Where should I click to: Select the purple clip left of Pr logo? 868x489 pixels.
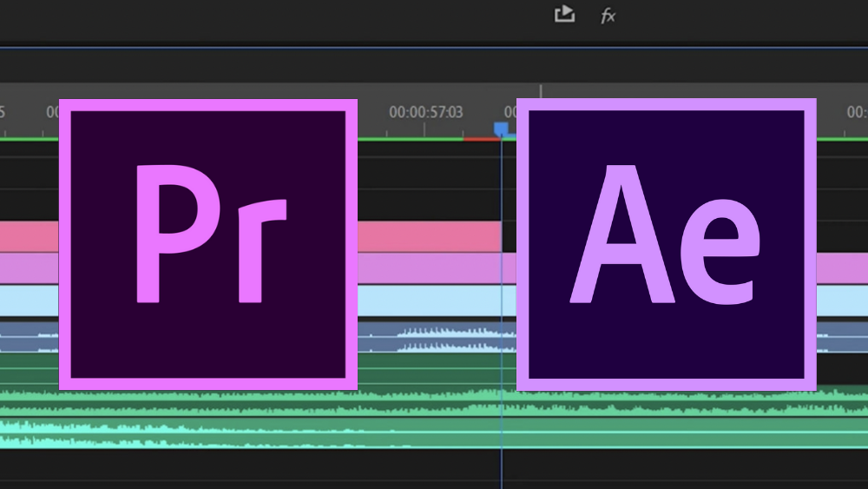point(29,268)
